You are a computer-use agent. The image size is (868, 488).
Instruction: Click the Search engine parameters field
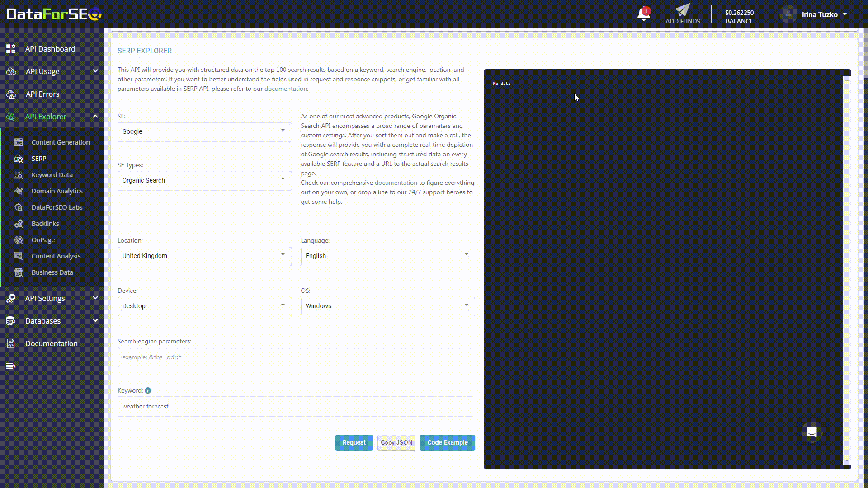[x=296, y=357]
